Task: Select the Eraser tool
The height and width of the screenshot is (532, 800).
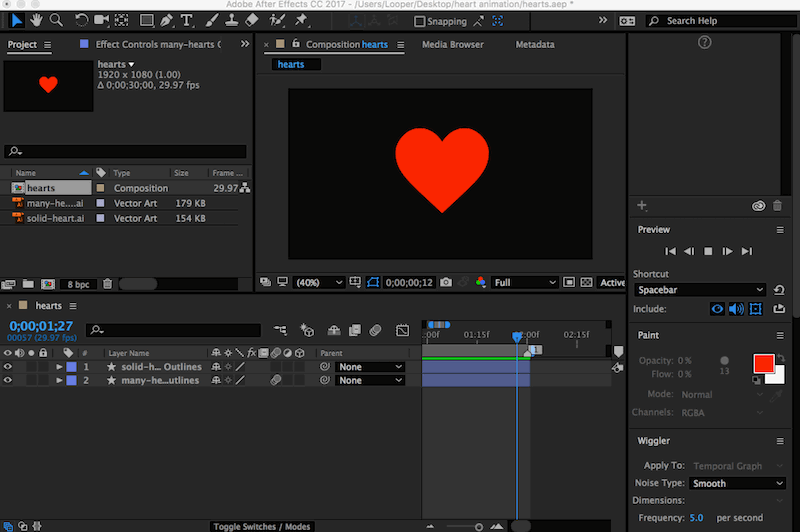Action: [x=252, y=20]
